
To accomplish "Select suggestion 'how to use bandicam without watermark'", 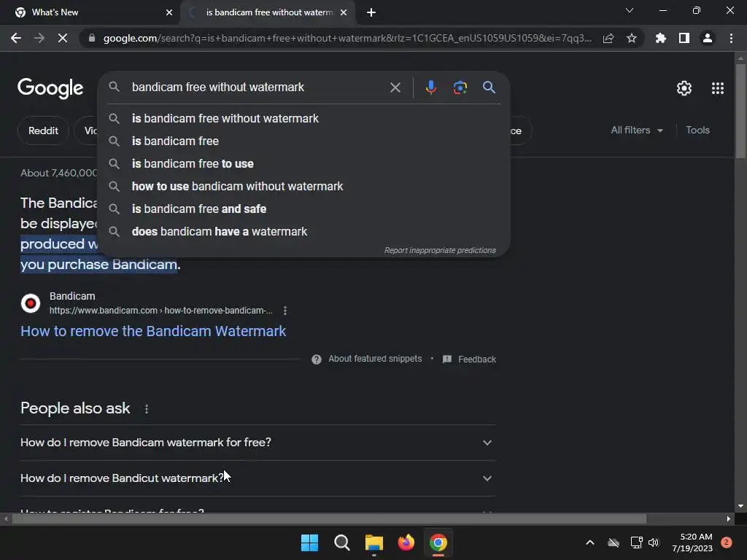I will click(303, 186).
